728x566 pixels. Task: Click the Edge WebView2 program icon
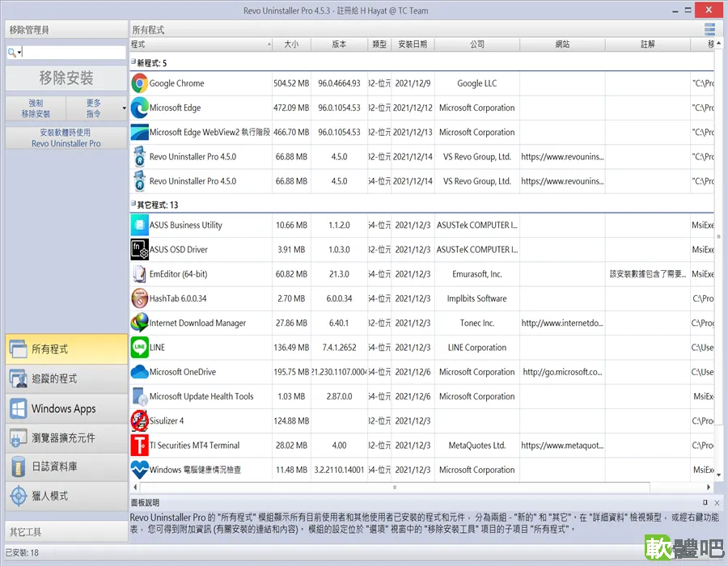tap(139, 133)
